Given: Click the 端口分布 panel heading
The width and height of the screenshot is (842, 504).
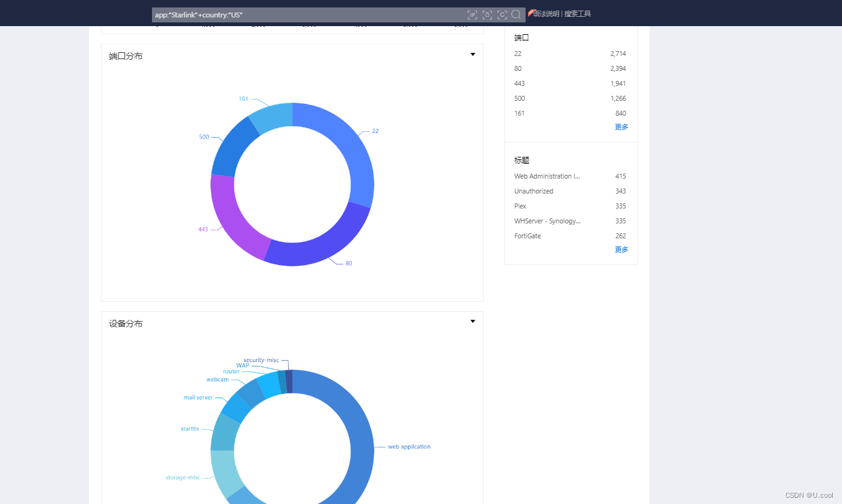Looking at the screenshot, I should (x=126, y=56).
